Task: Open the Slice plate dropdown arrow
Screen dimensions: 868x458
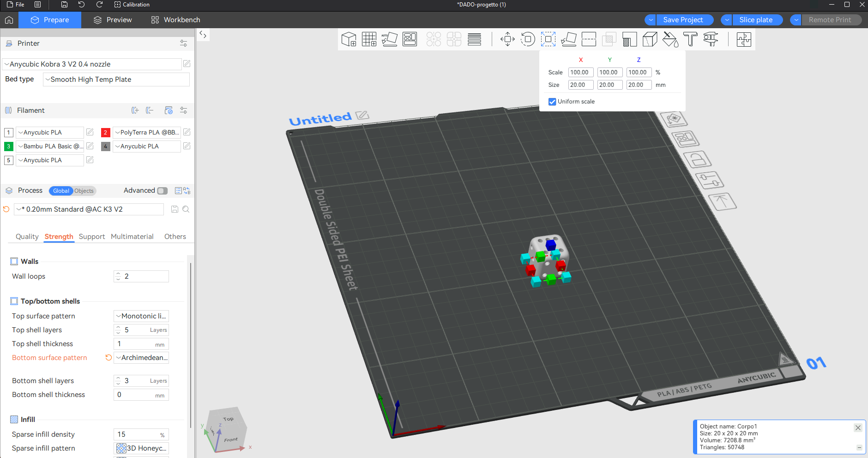Action: coord(726,20)
